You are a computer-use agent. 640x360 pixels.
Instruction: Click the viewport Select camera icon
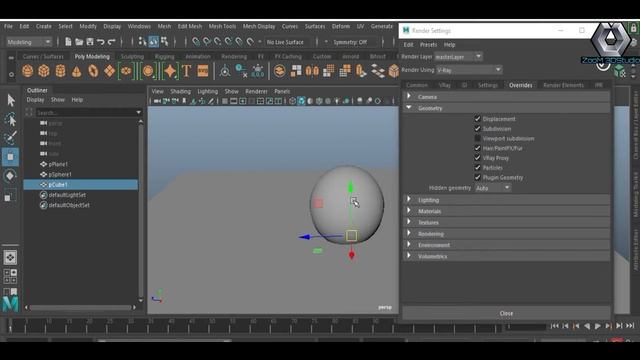click(157, 101)
